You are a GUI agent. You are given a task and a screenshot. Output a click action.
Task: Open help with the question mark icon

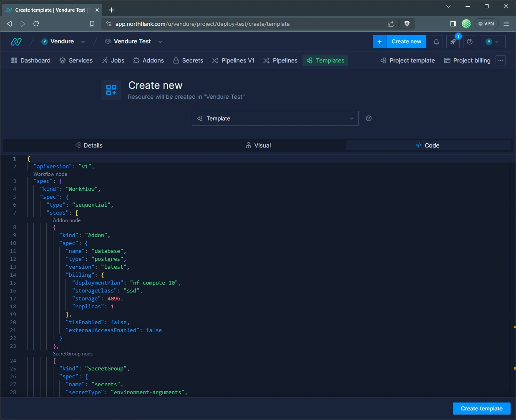click(x=470, y=42)
